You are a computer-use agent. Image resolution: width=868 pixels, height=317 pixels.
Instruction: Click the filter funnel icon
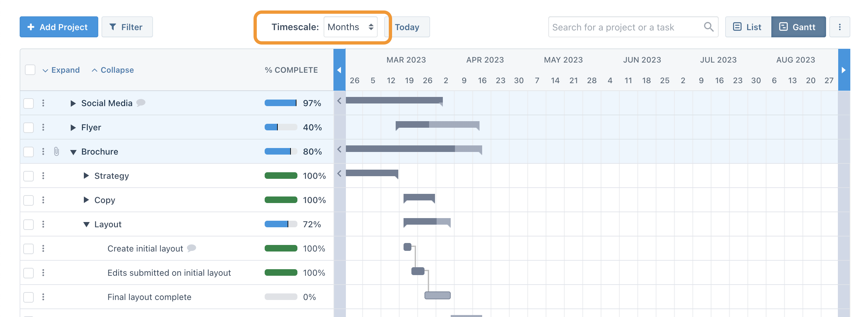point(114,27)
